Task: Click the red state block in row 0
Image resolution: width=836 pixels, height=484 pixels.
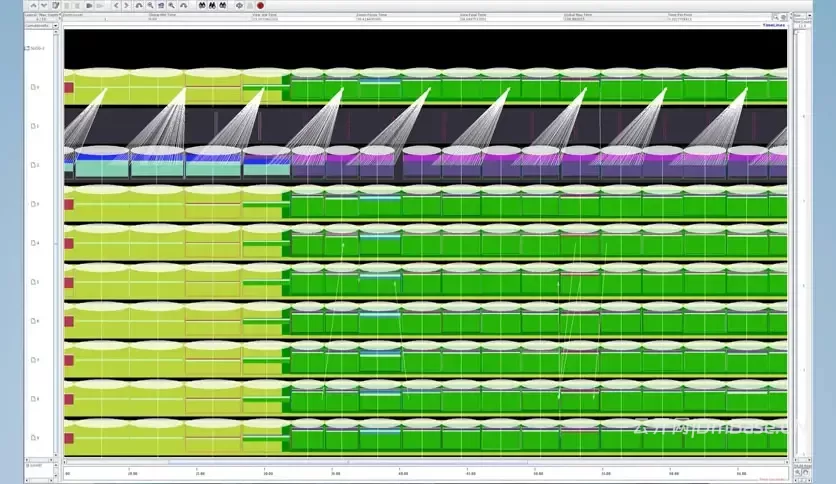Action: tap(69, 87)
